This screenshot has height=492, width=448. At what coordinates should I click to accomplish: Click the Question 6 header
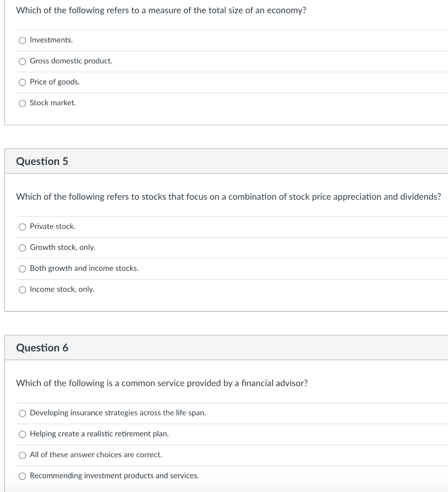coord(42,348)
